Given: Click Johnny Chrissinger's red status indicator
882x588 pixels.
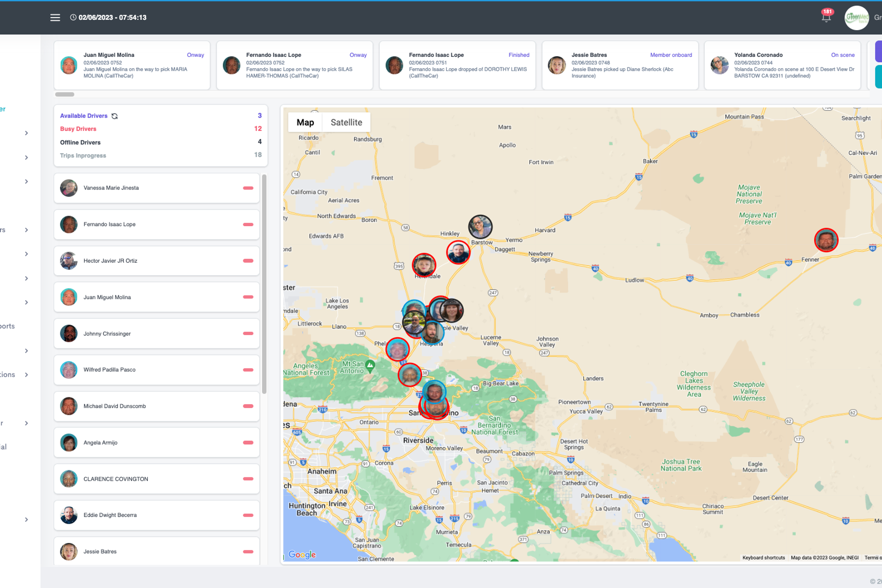Looking at the screenshot, I should [x=248, y=334].
